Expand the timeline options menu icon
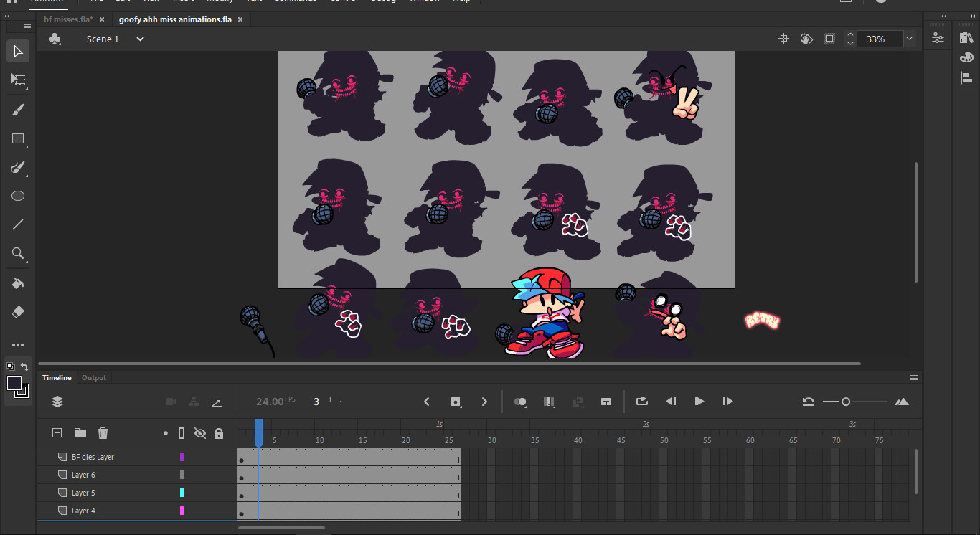The height and width of the screenshot is (535, 980). [x=913, y=377]
